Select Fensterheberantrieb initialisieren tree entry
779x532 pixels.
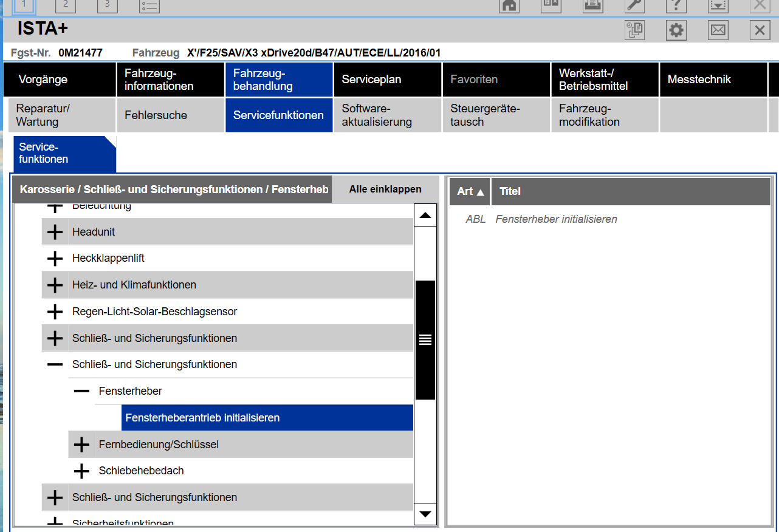267,418
